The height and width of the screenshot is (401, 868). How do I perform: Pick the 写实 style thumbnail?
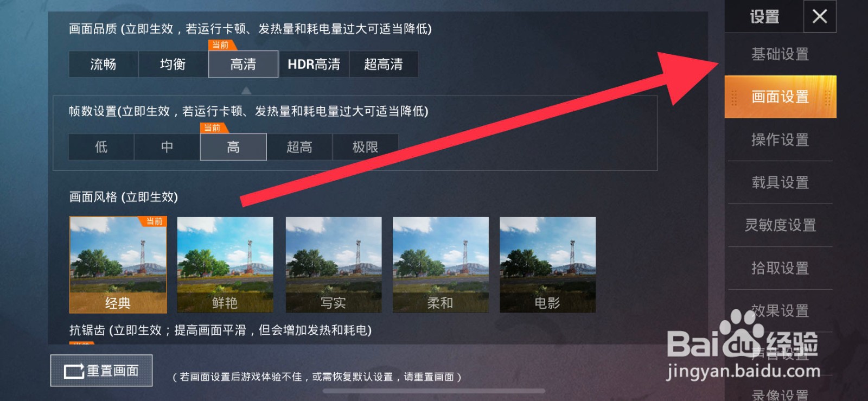pos(334,265)
